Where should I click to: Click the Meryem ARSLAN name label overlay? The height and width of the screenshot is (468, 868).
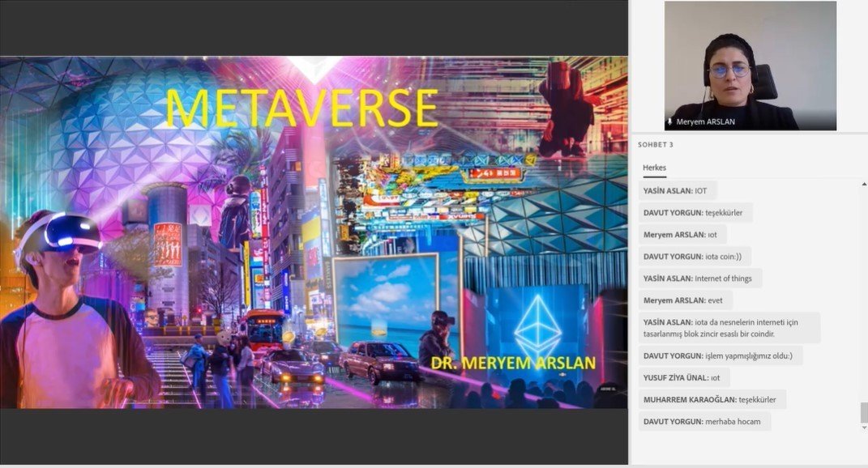708,121
